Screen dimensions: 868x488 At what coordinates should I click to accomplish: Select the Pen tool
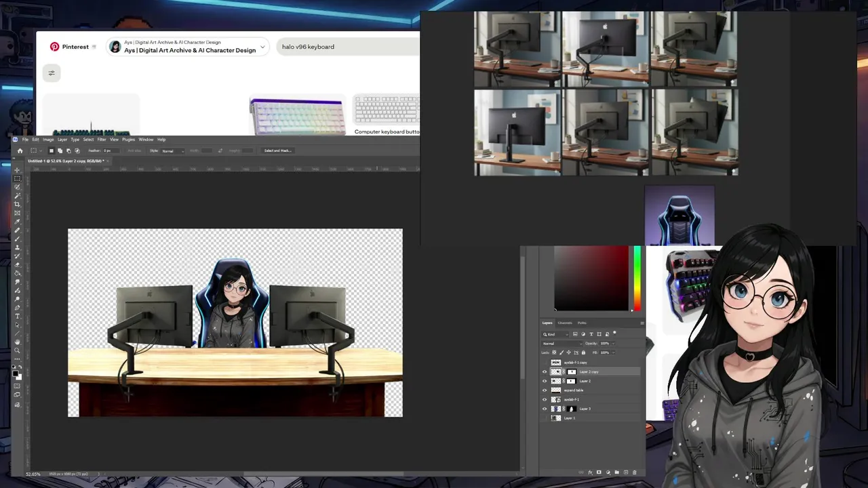click(x=17, y=308)
